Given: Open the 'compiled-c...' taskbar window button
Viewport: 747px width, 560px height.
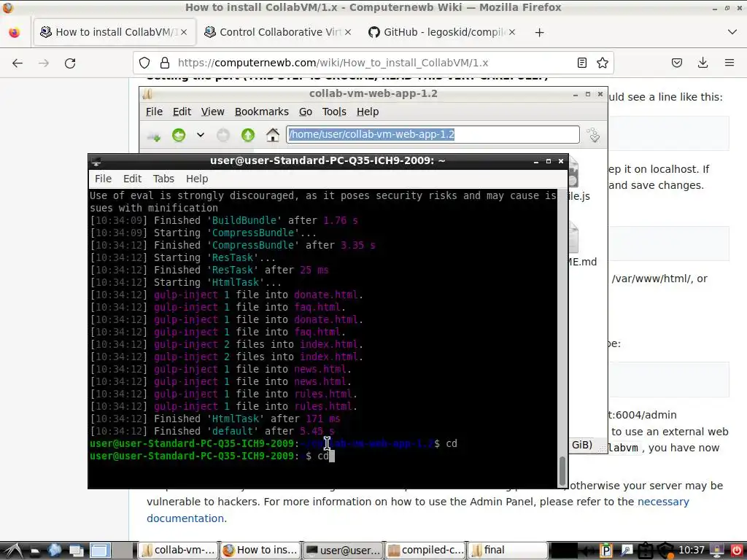Looking at the screenshot, I should coord(425,551).
